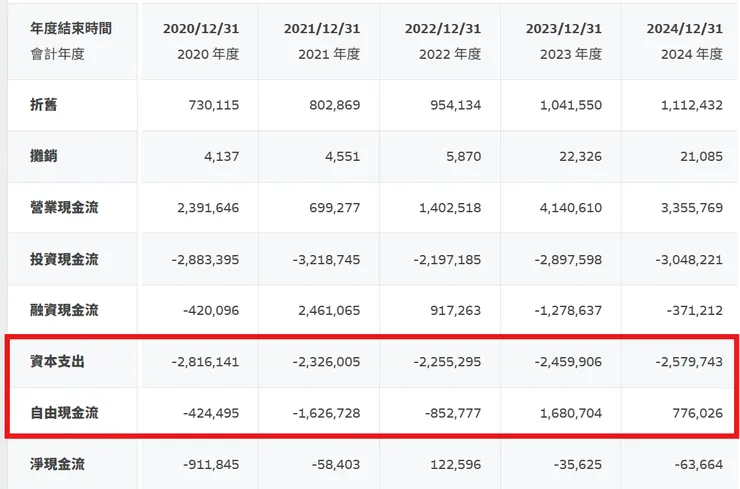Image resolution: width=740 pixels, height=489 pixels.
Task: Click the 攤銷 row label
Action: [44, 157]
